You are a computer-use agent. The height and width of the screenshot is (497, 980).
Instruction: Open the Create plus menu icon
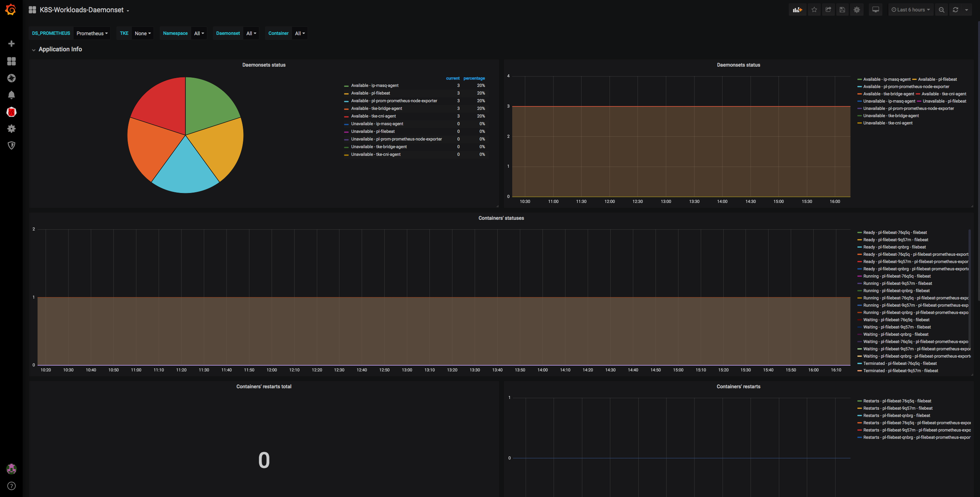[11, 44]
